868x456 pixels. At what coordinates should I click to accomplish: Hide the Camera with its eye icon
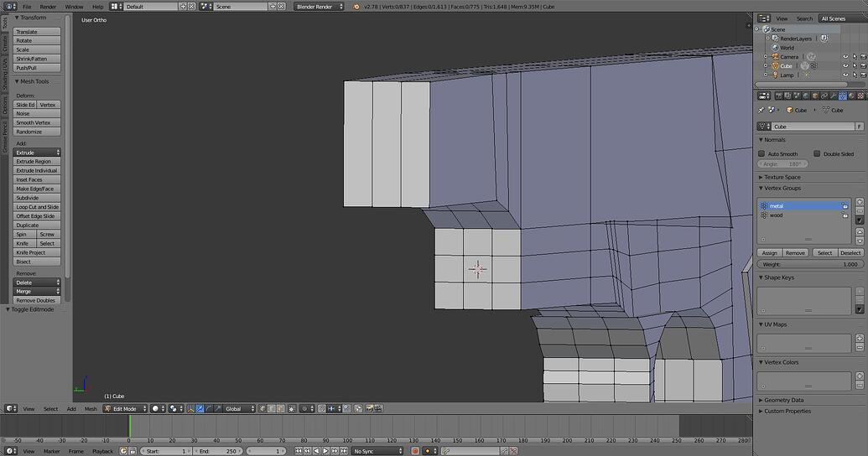[845, 57]
